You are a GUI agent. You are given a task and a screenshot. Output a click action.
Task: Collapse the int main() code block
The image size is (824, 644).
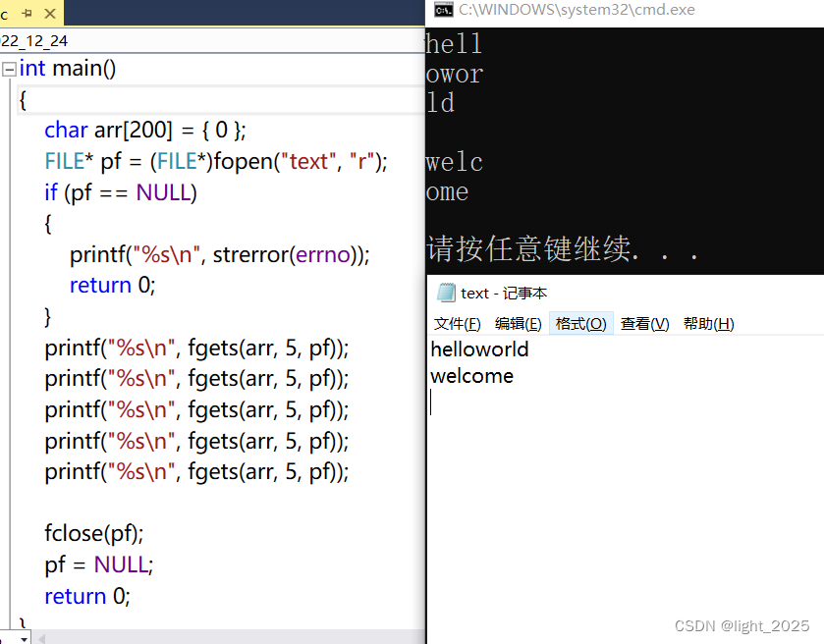[9, 69]
